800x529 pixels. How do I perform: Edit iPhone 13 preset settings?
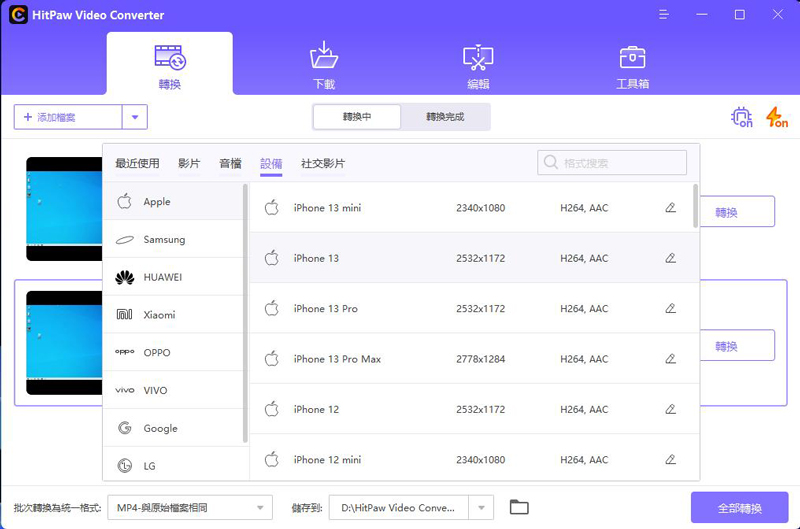pyautogui.click(x=670, y=258)
